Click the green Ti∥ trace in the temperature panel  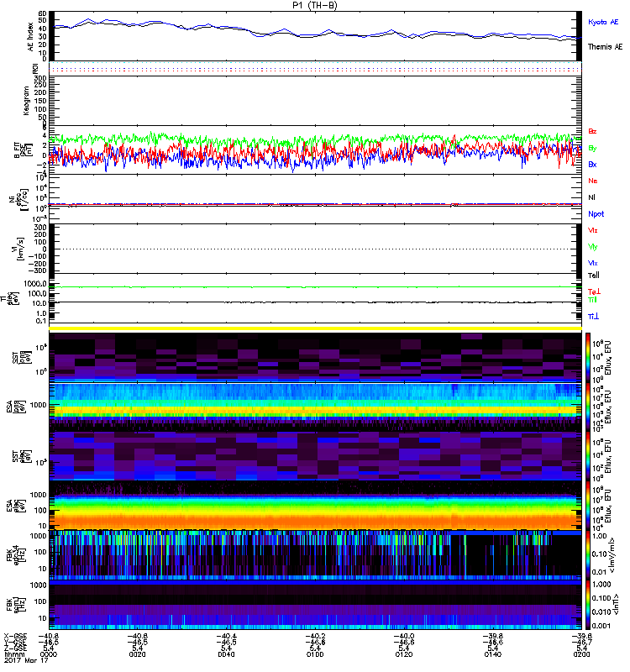(316, 287)
